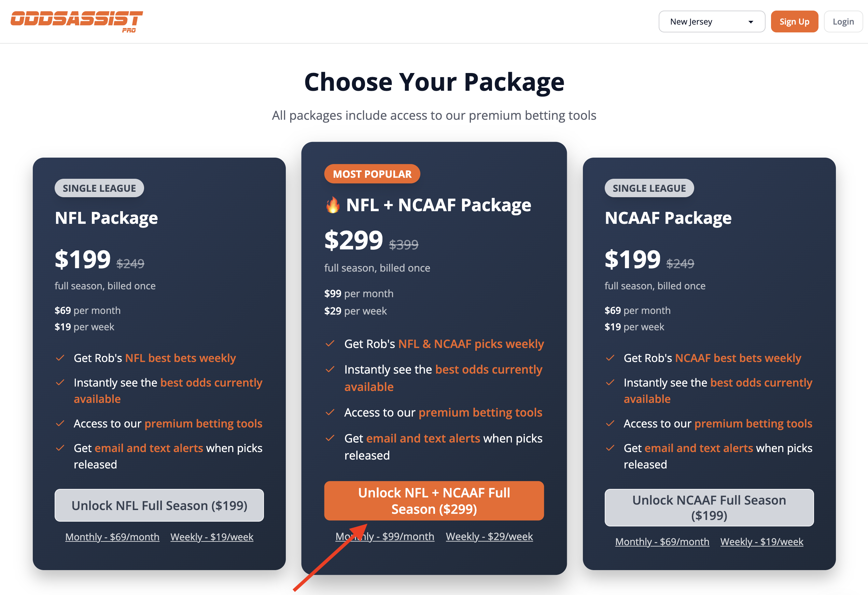Unlock NFL Full Season for $199
This screenshot has height=595, width=868.
tap(159, 505)
